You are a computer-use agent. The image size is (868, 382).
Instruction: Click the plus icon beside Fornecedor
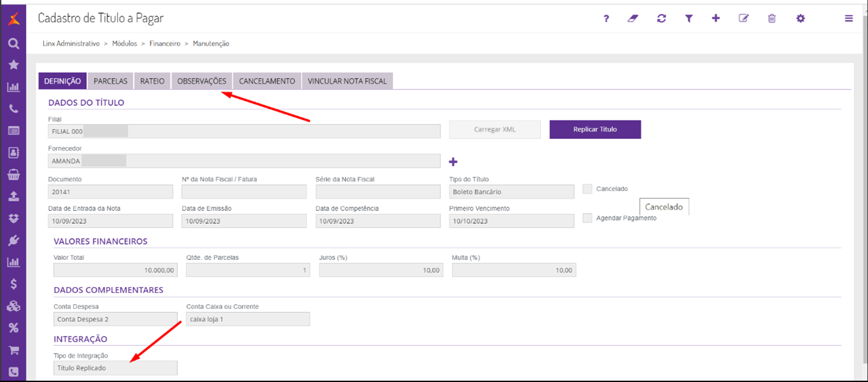tap(453, 162)
